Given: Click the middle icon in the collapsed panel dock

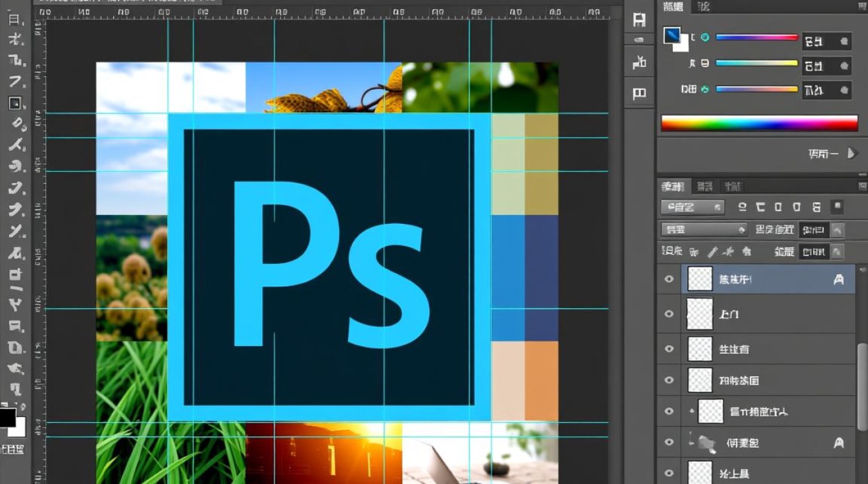Looking at the screenshot, I should [639, 63].
